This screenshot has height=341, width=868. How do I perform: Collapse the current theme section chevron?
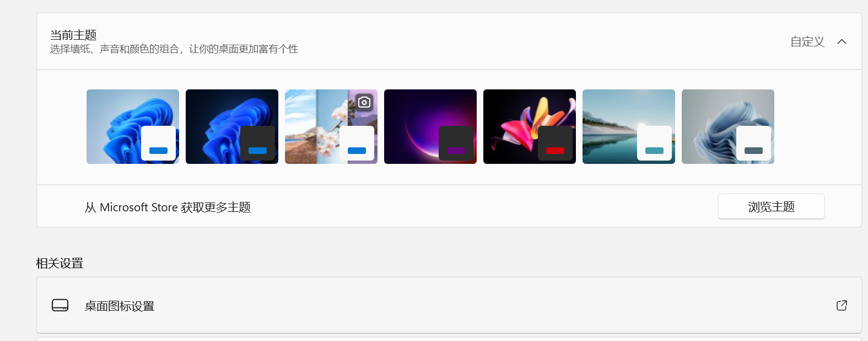[842, 42]
